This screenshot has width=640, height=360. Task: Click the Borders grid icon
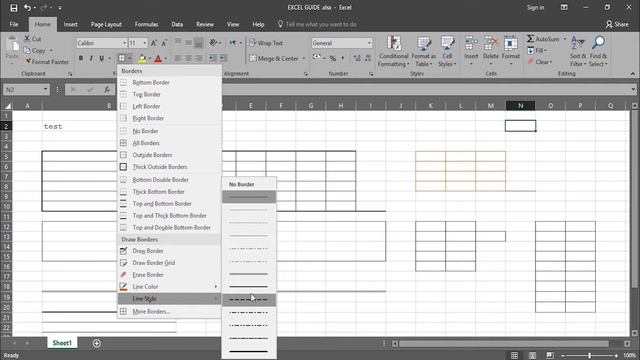pyautogui.click(x=122, y=58)
